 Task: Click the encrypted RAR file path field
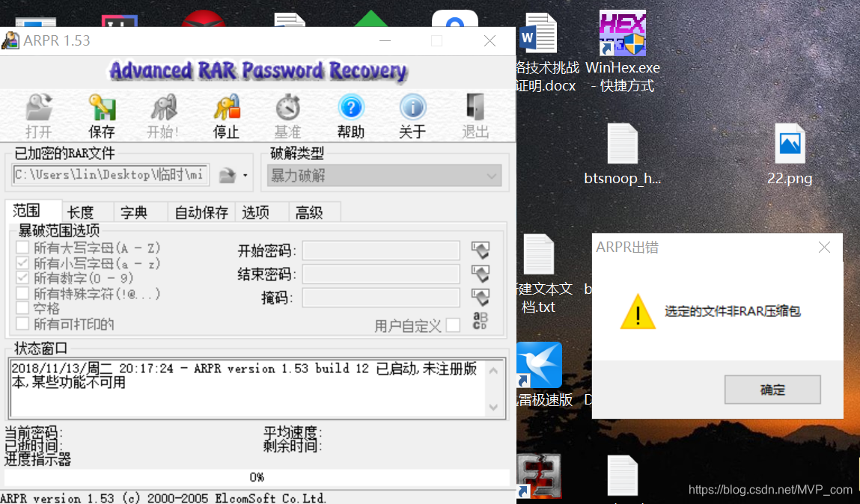click(110, 175)
